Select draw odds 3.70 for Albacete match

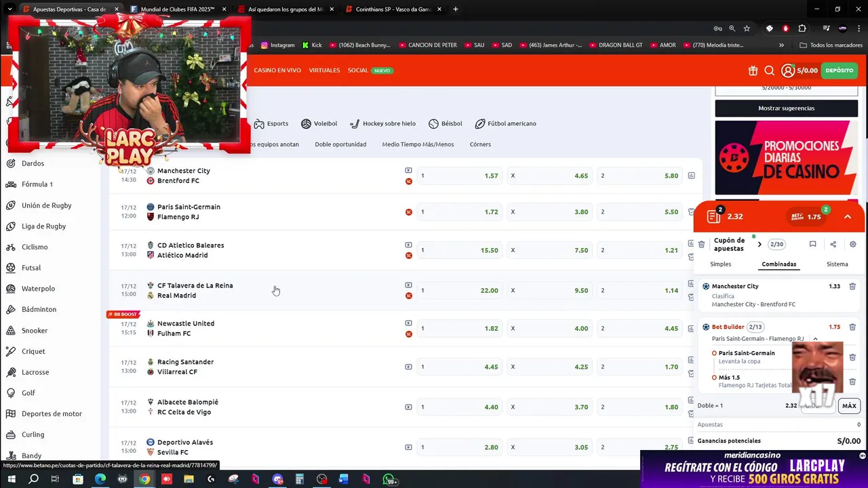tap(550, 407)
